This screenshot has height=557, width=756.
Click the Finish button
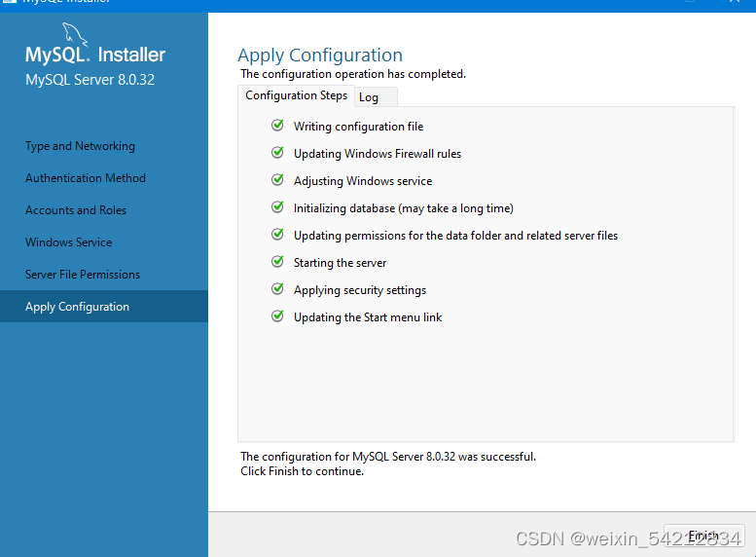coord(703,536)
